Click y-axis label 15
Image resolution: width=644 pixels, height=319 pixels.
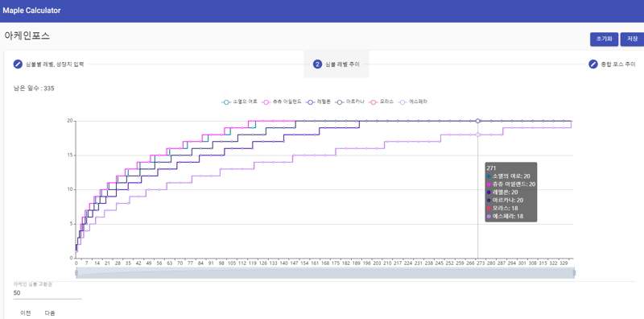point(70,155)
